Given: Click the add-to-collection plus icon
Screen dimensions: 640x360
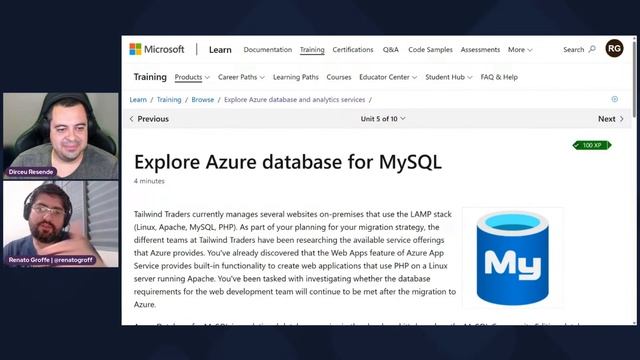Looking at the screenshot, I should (615, 99).
